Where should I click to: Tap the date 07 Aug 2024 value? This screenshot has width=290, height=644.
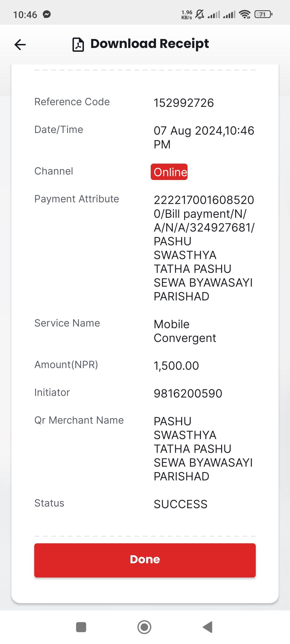204,137
